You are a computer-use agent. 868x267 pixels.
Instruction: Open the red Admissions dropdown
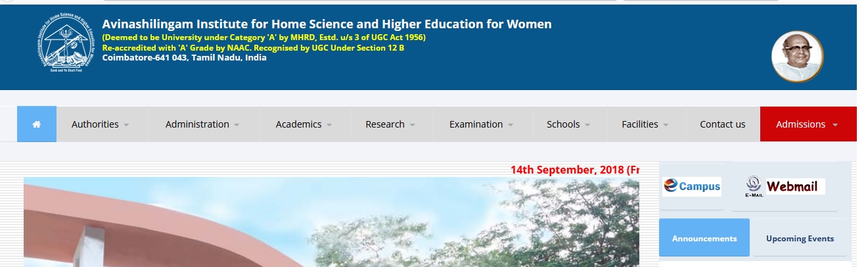point(808,124)
